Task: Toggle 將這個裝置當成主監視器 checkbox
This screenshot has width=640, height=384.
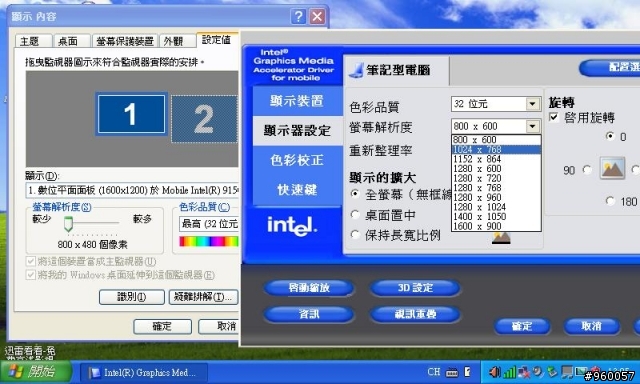Action: (31, 261)
